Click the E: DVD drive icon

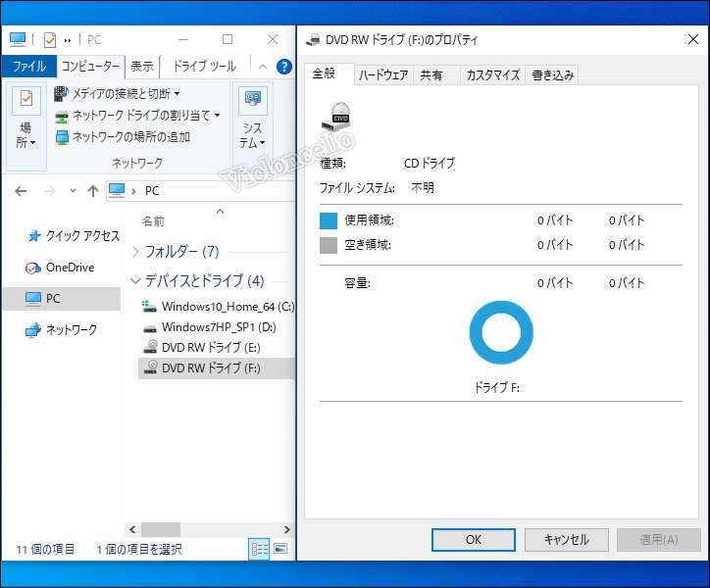[150, 347]
